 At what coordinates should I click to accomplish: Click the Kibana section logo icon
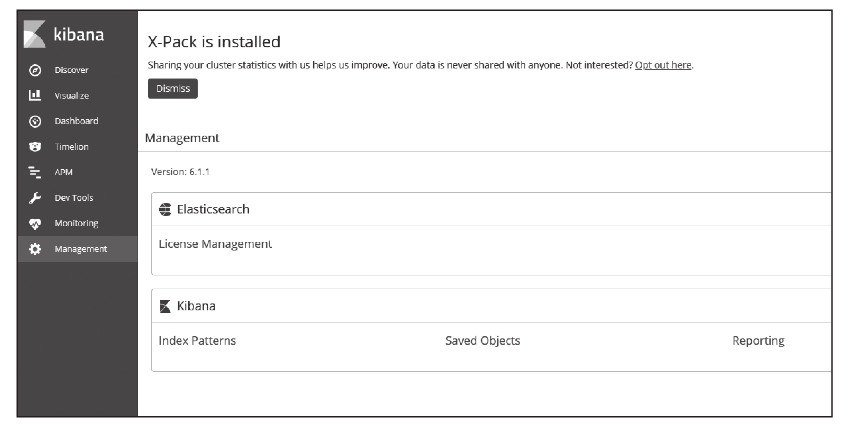point(166,306)
